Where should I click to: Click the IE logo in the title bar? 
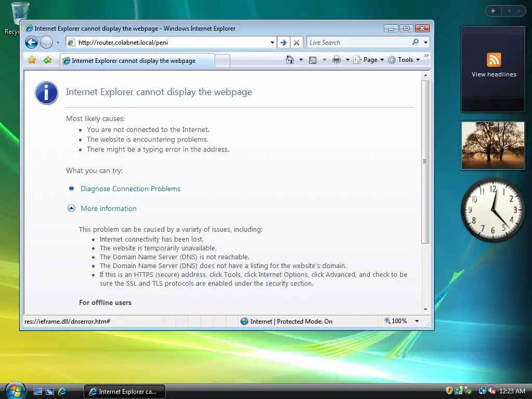coord(29,29)
